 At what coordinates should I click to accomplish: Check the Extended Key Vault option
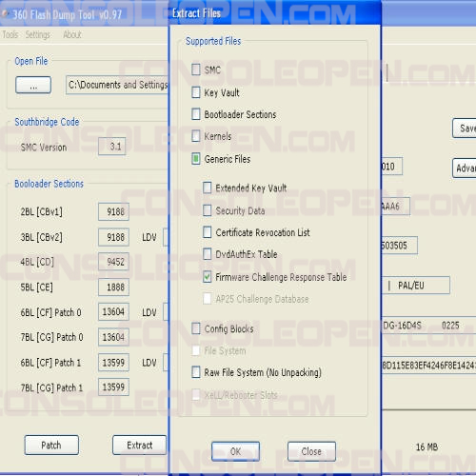(x=208, y=188)
